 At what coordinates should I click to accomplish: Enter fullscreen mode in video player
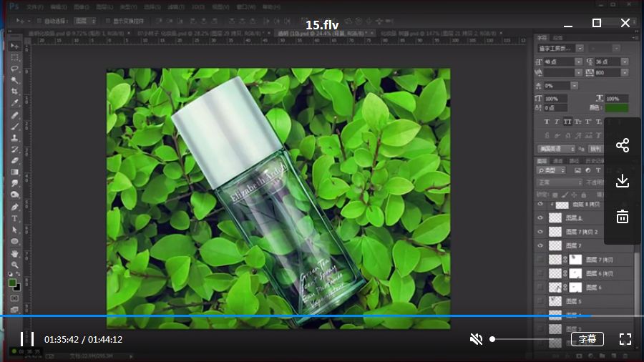point(625,339)
